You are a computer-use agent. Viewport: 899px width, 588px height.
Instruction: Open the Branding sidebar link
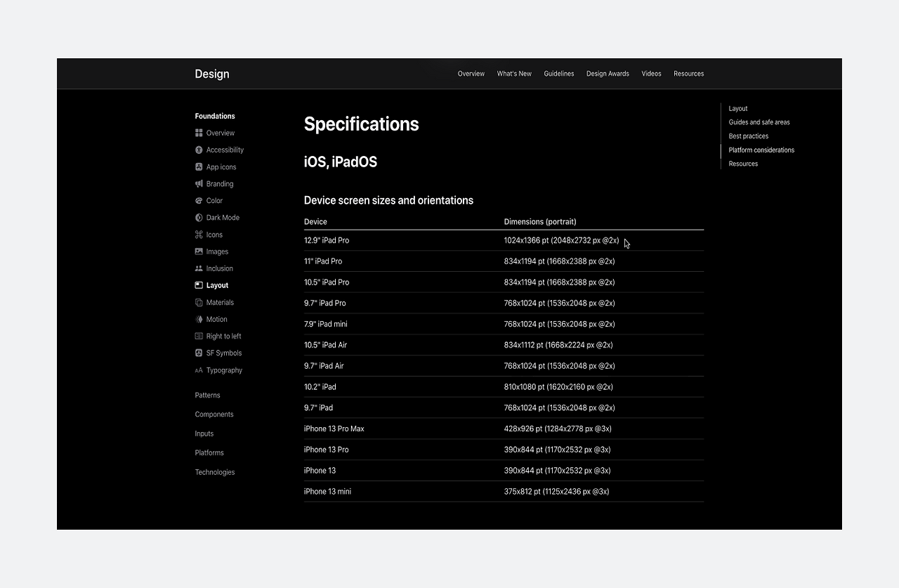tap(220, 184)
